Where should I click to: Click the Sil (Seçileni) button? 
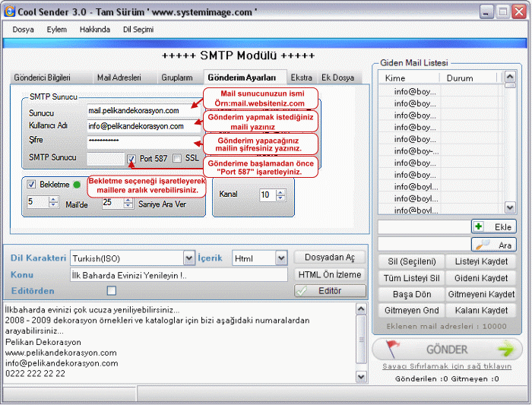tap(412, 261)
